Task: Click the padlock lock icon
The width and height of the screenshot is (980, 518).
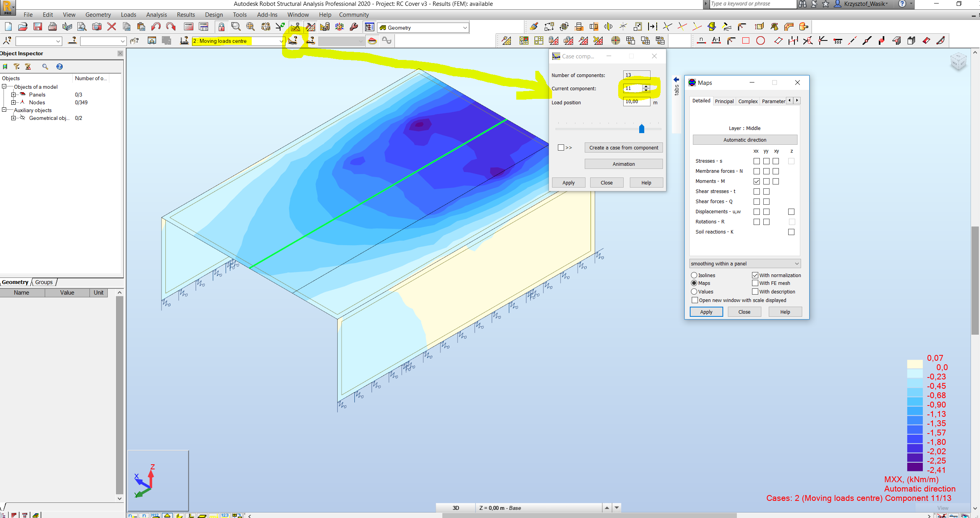Action: (x=221, y=27)
